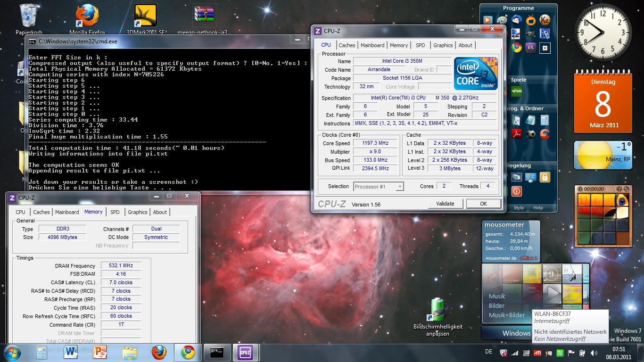The width and height of the screenshot is (644, 362).
Task: Open Windows Start menu orb
Action: point(13,352)
